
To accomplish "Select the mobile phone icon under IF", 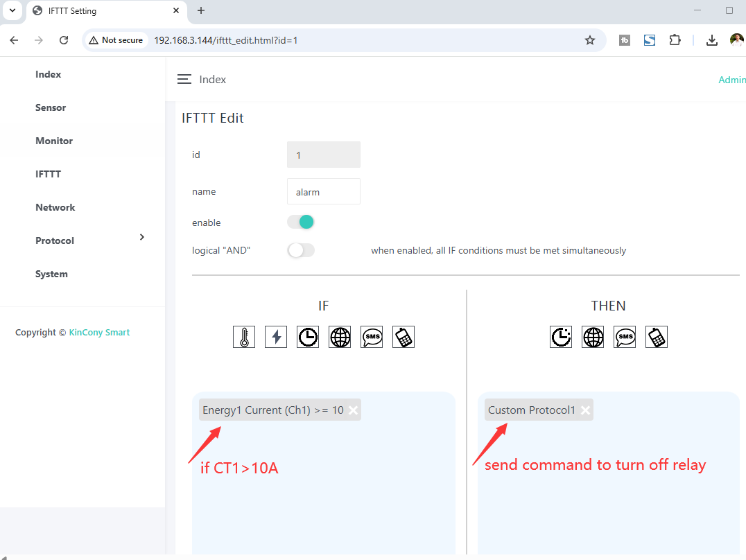I will (x=404, y=337).
